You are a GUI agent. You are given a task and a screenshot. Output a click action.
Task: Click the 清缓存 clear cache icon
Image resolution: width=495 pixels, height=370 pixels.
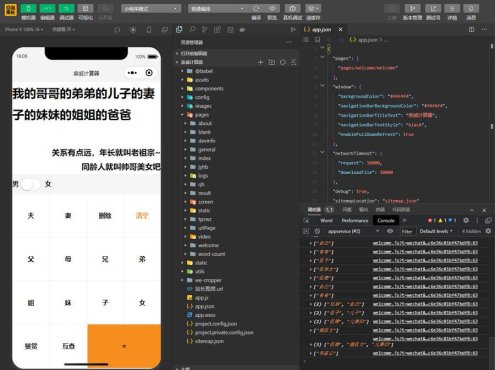click(x=313, y=8)
